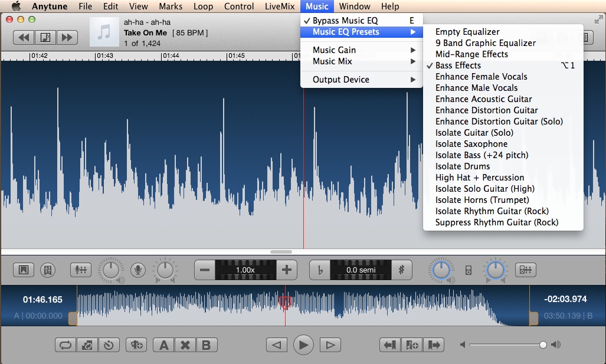This screenshot has width=606, height=364.
Task: Expand the Music Mix submenu
Action: [x=362, y=61]
